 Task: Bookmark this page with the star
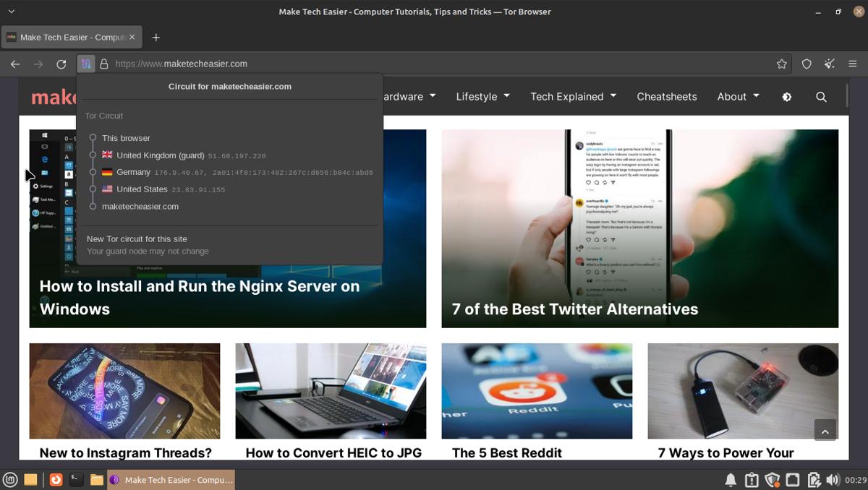pos(781,64)
